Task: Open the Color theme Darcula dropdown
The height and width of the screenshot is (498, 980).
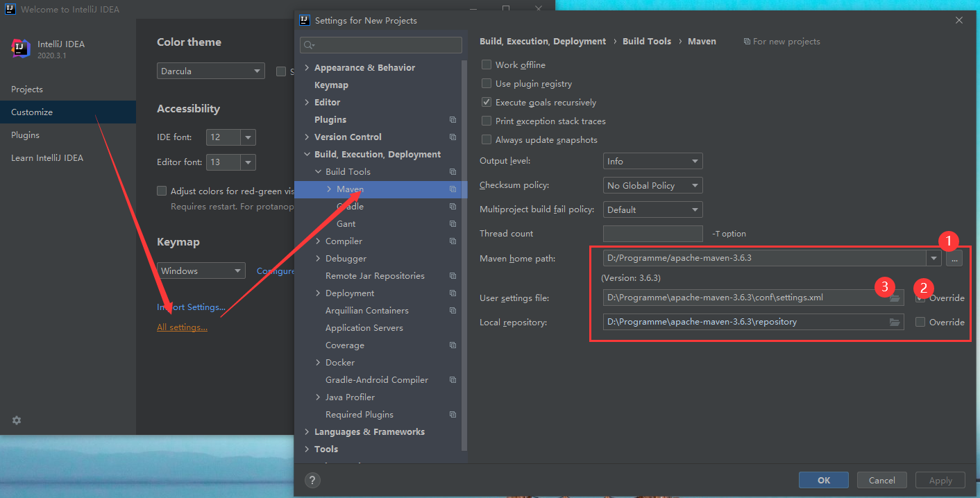Action: (x=211, y=71)
